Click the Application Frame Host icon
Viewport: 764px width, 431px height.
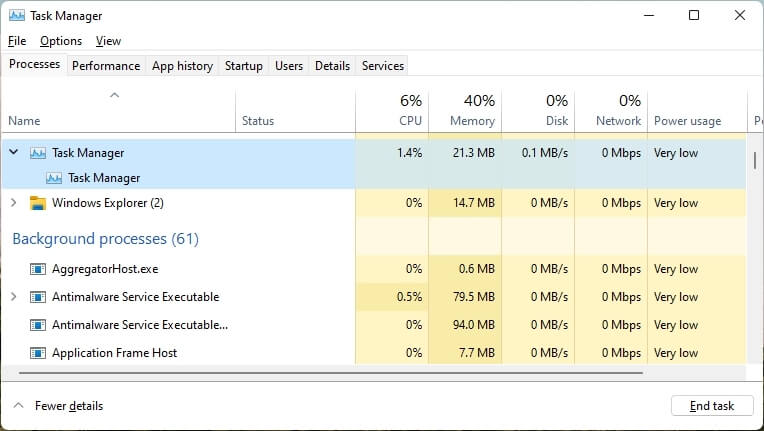pos(38,353)
